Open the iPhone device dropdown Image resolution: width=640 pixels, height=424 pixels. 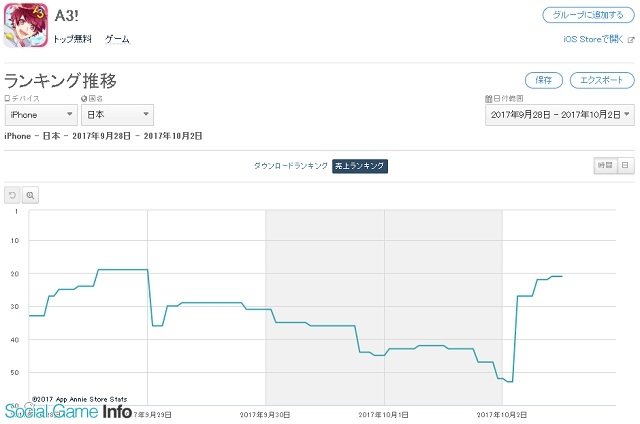(x=40, y=116)
